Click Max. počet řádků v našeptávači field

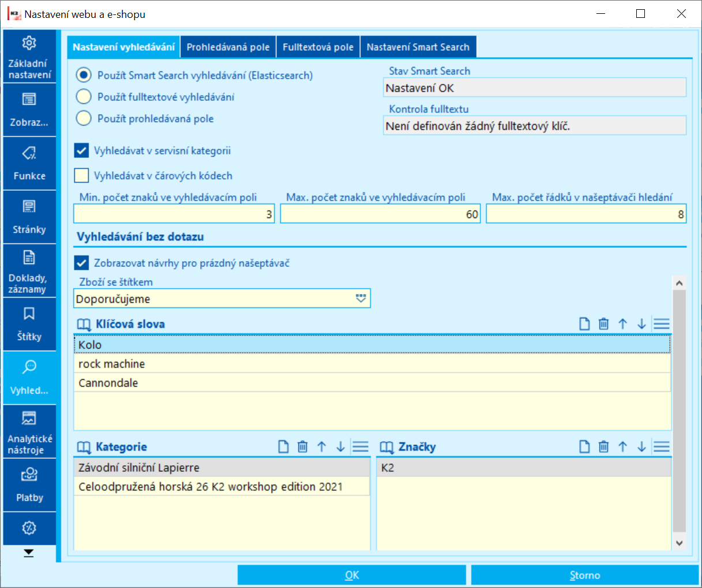tap(586, 214)
